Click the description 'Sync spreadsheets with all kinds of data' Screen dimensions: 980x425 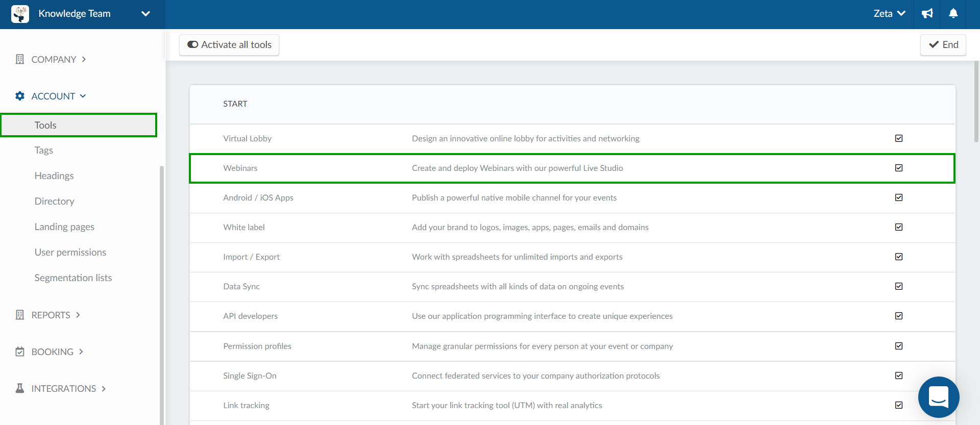click(518, 286)
